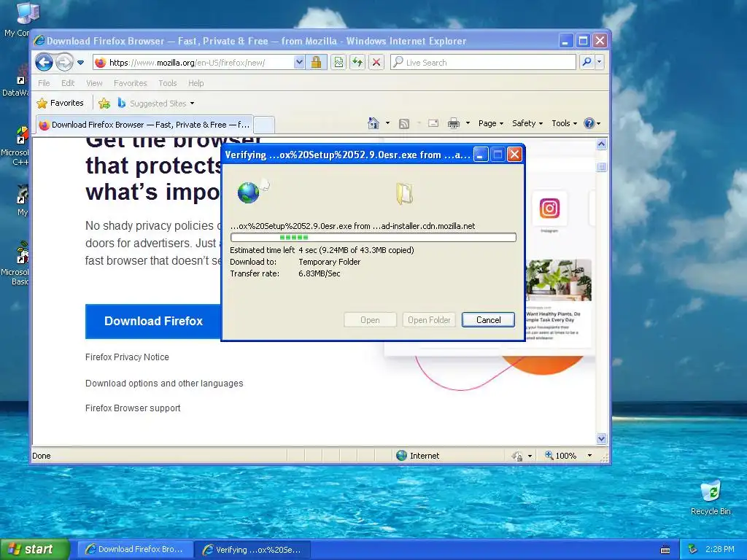Open the Page command bar menu
This screenshot has width=747, height=560.
(x=491, y=123)
